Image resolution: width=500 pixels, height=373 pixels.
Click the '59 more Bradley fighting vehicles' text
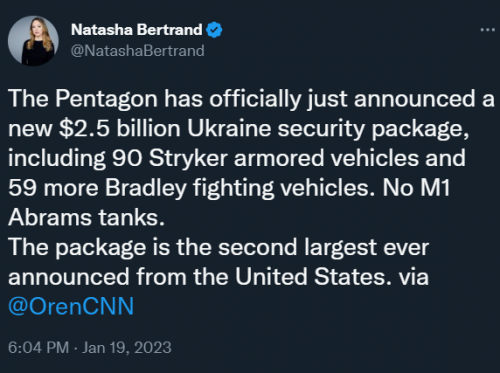coord(189,188)
